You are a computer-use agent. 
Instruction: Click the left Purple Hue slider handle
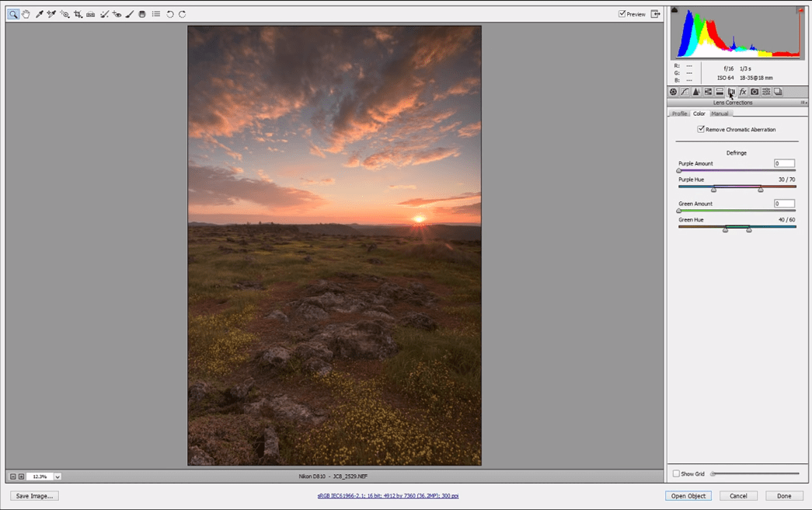click(x=713, y=190)
